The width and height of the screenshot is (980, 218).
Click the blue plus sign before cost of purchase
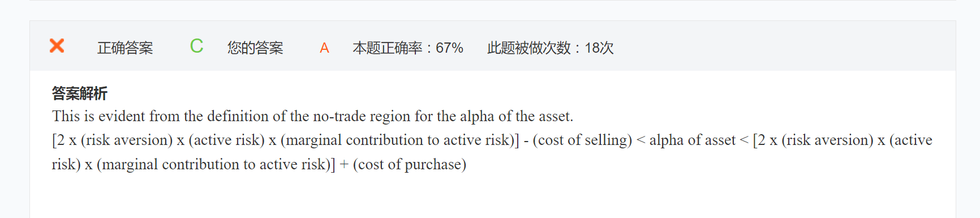(344, 165)
